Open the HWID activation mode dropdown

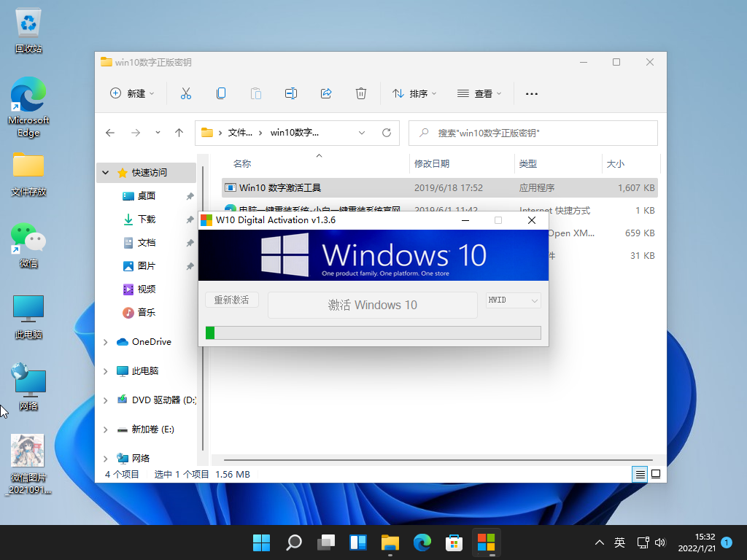click(514, 300)
